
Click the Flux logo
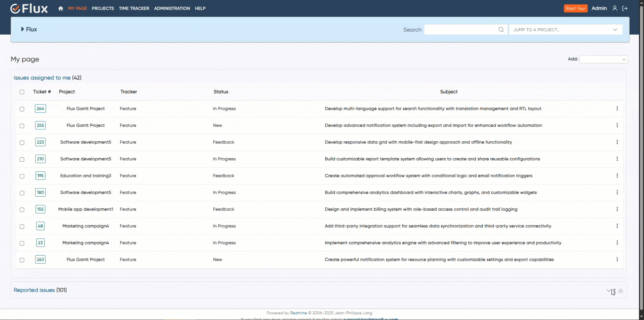point(29,8)
